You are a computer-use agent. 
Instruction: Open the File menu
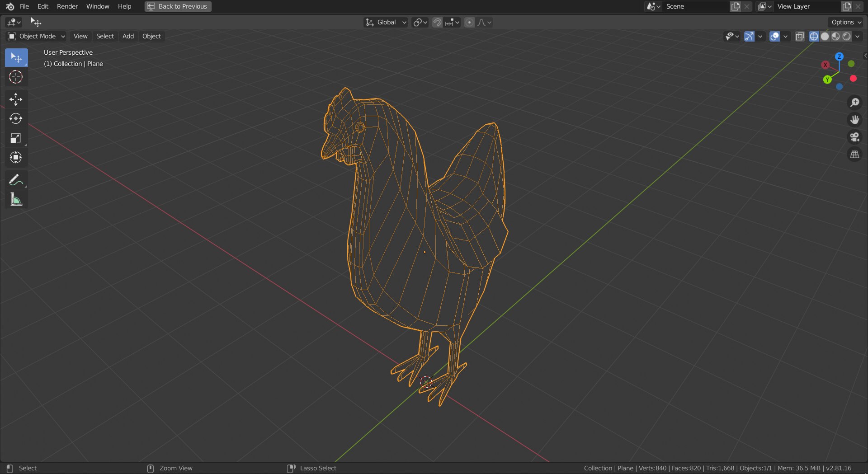tap(24, 6)
